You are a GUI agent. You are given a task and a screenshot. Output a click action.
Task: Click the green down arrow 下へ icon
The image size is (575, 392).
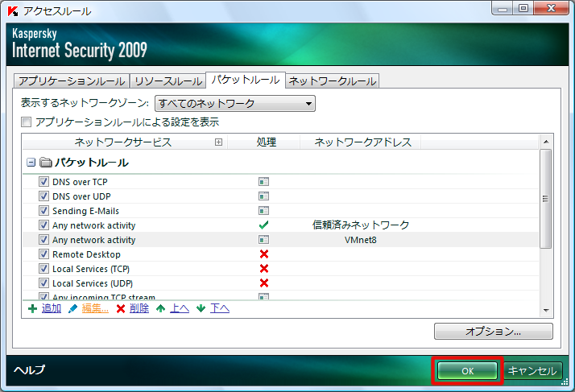click(x=201, y=308)
